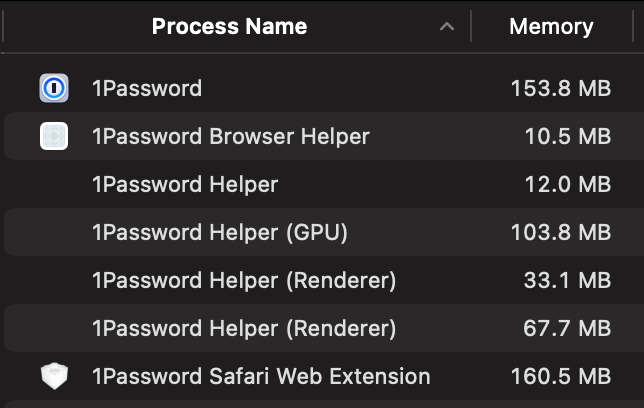This screenshot has height=408, width=644.
Task: Click the 12.0 MB memory value
Action: pyautogui.click(x=568, y=184)
